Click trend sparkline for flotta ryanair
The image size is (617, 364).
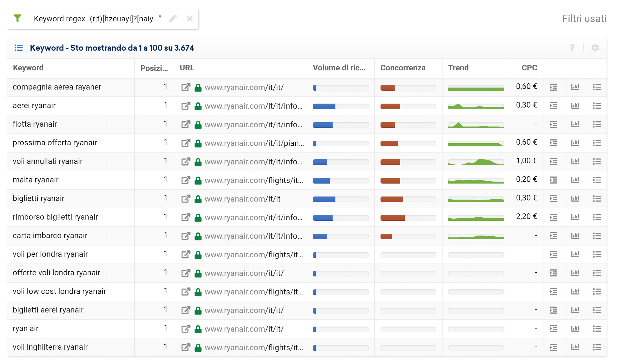(476, 125)
